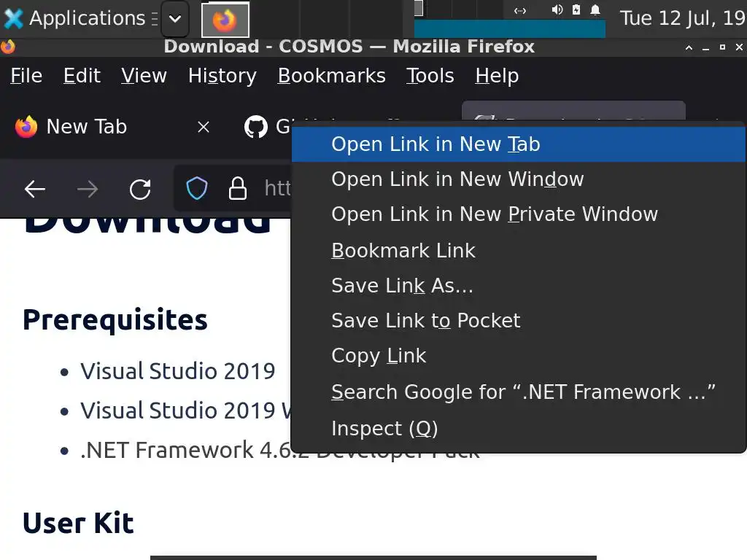
Task: Click the clock showing Tue 12 Jul
Action: 681,18
